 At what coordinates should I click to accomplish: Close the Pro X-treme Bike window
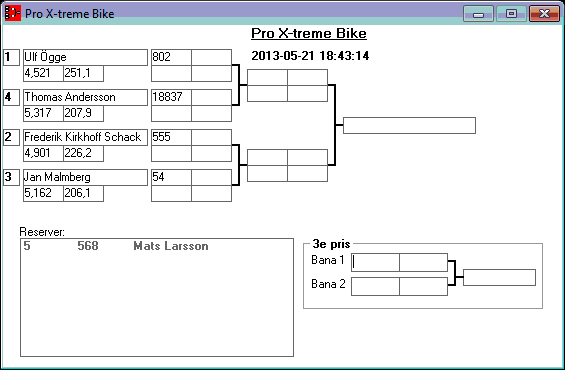click(544, 14)
